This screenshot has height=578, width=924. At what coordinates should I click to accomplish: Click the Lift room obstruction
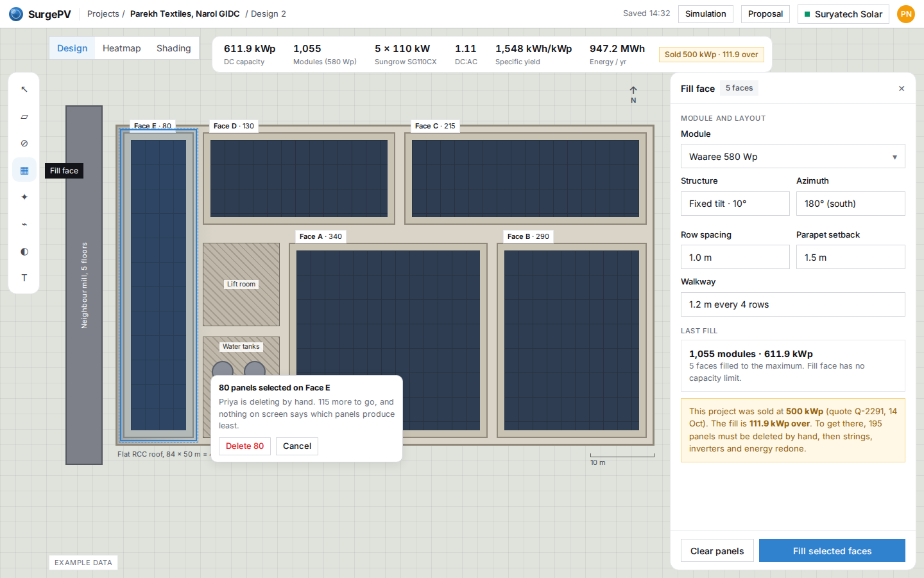(x=241, y=285)
